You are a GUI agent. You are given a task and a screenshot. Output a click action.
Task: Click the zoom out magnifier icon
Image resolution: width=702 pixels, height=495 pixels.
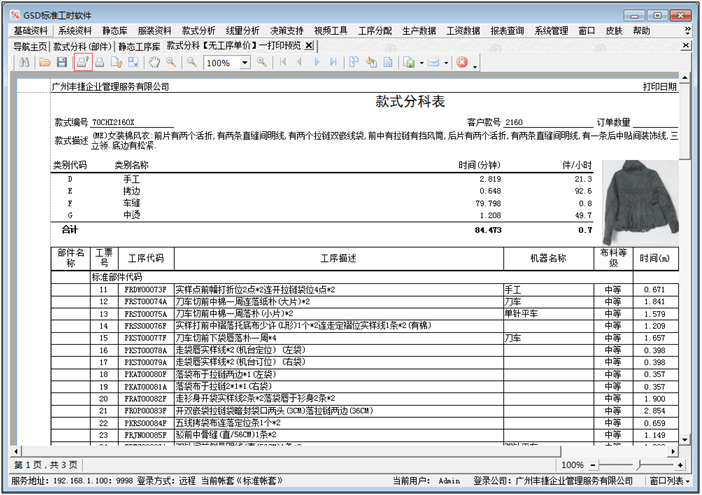coord(192,62)
